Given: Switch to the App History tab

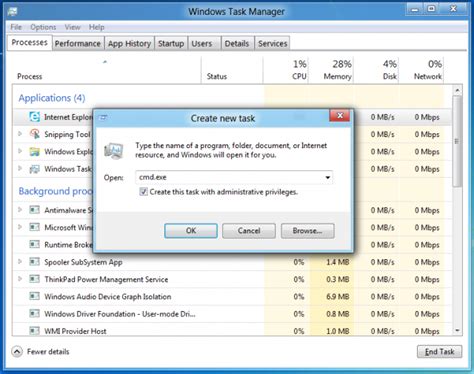Looking at the screenshot, I should pos(129,44).
